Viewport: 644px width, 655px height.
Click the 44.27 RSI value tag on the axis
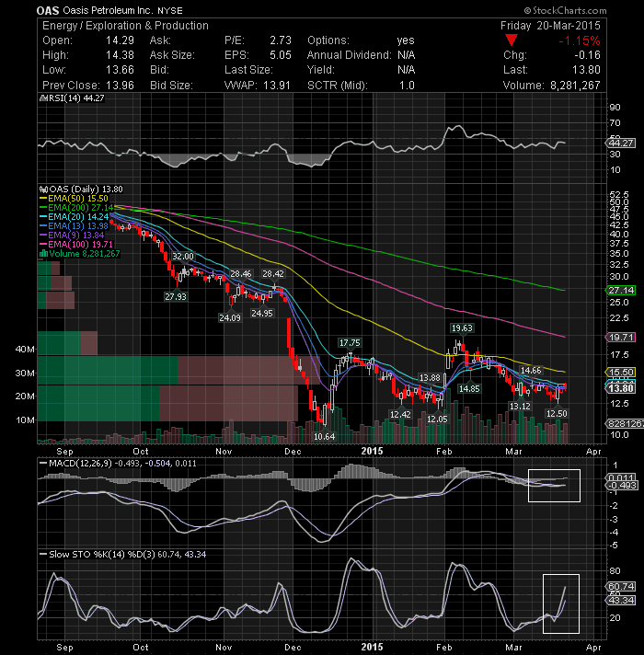tap(621, 143)
